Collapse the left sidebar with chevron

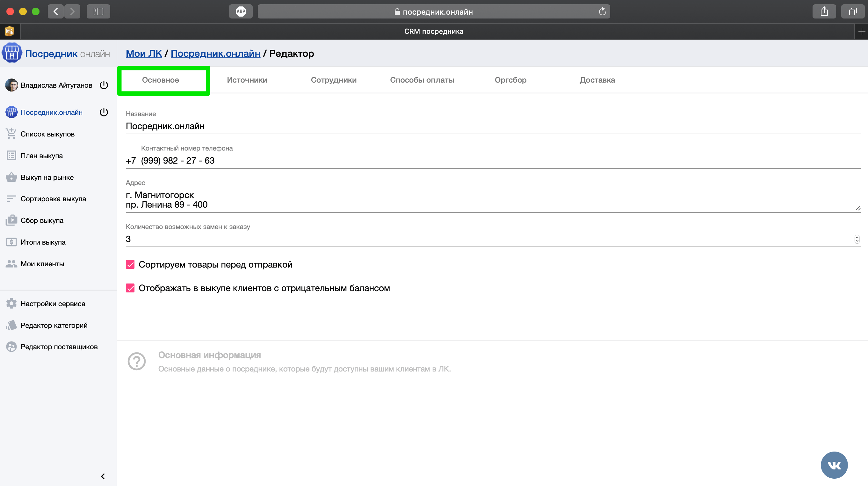click(x=103, y=476)
